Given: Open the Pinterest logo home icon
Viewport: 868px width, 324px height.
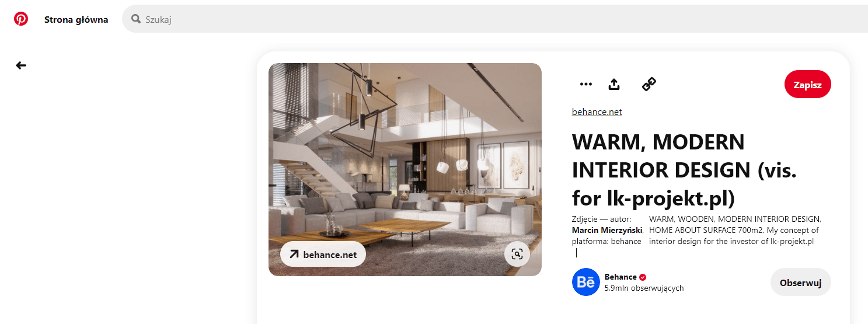Looking at the screenshot, I should click(x=21, y=19).
